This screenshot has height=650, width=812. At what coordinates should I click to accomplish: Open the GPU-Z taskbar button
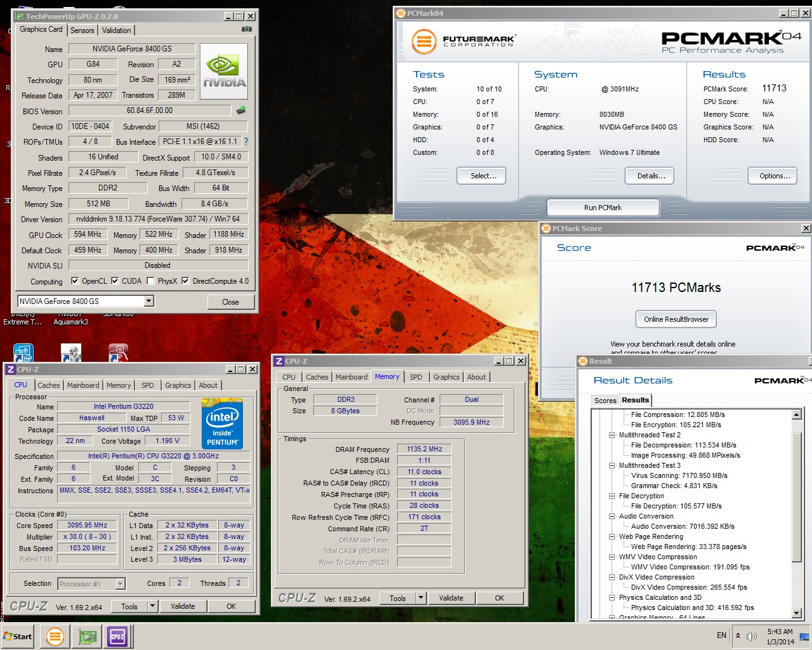tap(87, 636)
